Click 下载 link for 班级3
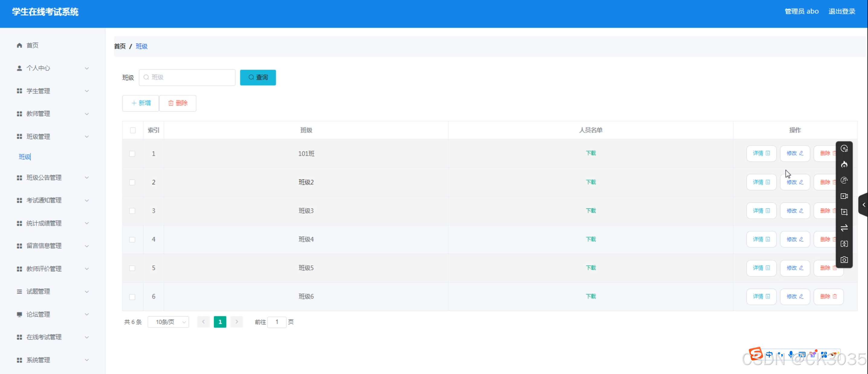 point(591,211)
